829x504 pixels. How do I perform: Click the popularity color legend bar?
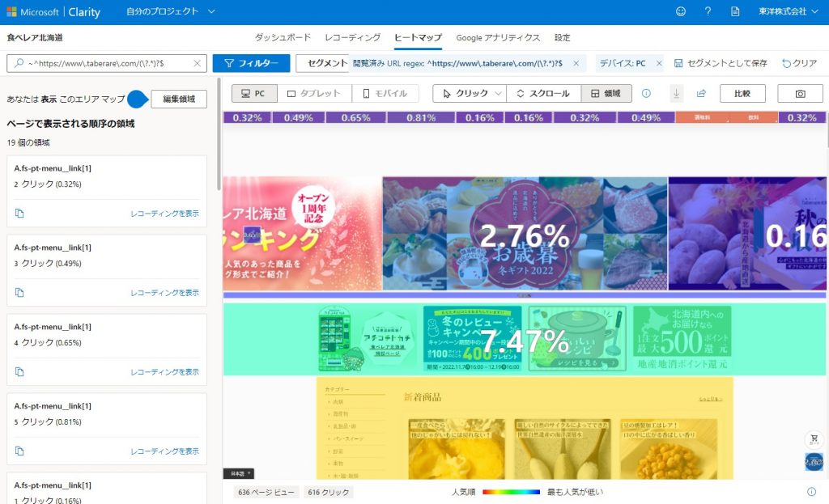click(x=511, y=492)
